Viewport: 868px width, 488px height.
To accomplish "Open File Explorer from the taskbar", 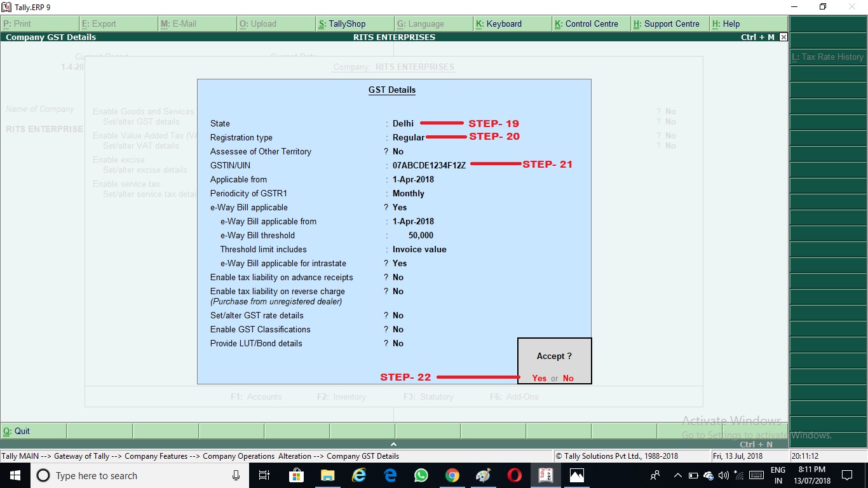I will pyautogui.click(x=327, y=475).
